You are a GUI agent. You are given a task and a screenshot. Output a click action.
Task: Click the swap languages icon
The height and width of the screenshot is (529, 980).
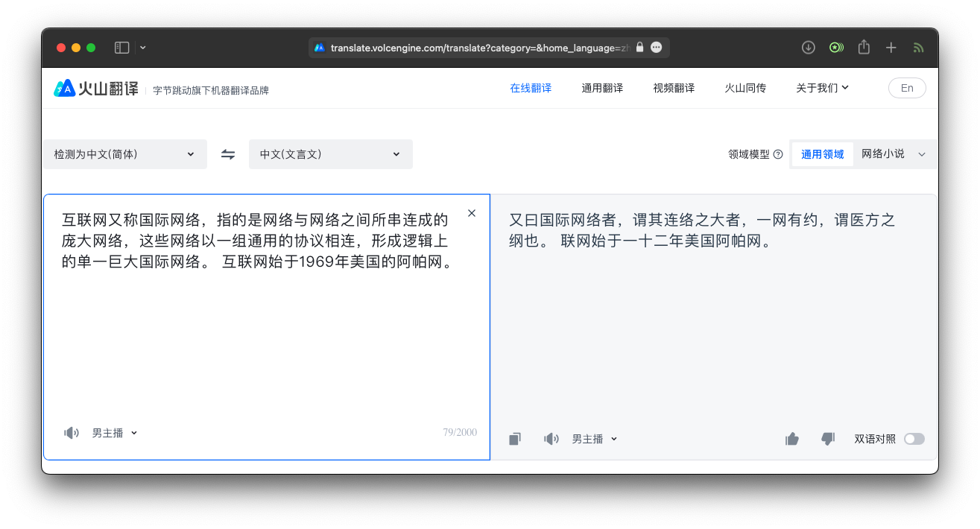click(228, 153)
